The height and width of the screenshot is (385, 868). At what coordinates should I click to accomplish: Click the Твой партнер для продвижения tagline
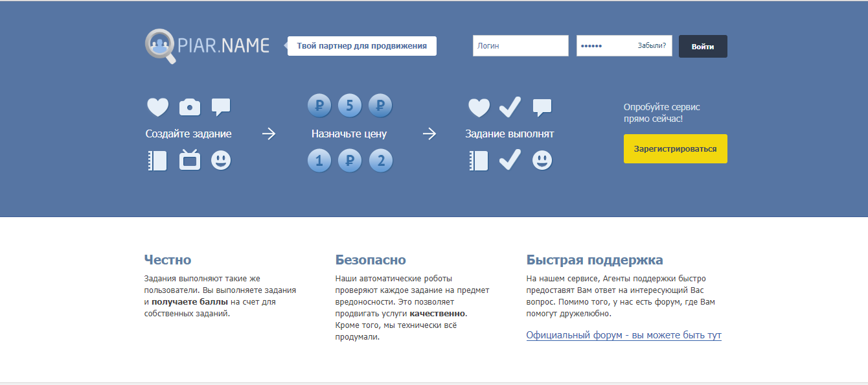point(361,46)
